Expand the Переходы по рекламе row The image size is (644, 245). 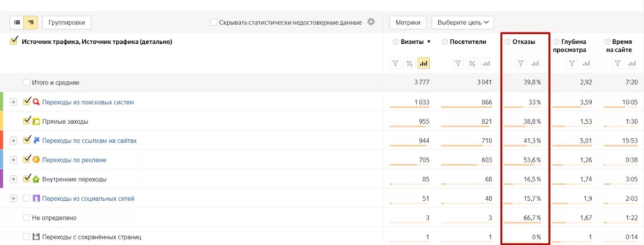(x=13, y=160)
